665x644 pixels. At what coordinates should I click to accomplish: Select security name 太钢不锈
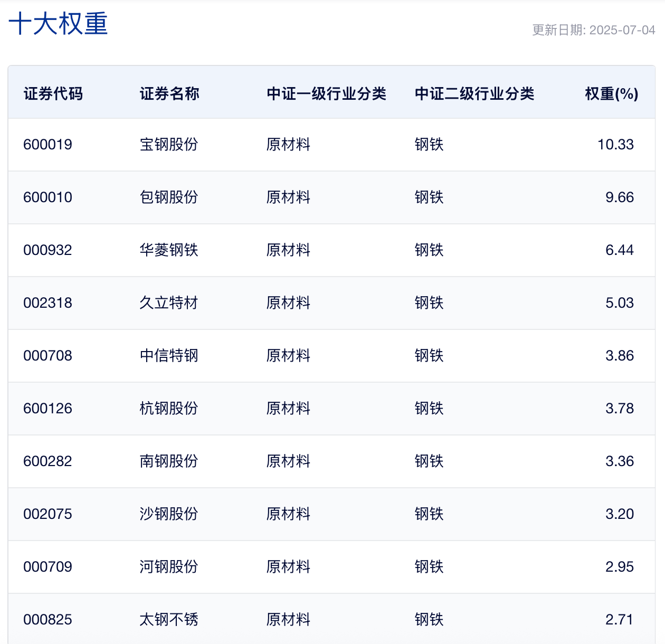[169, 620]
